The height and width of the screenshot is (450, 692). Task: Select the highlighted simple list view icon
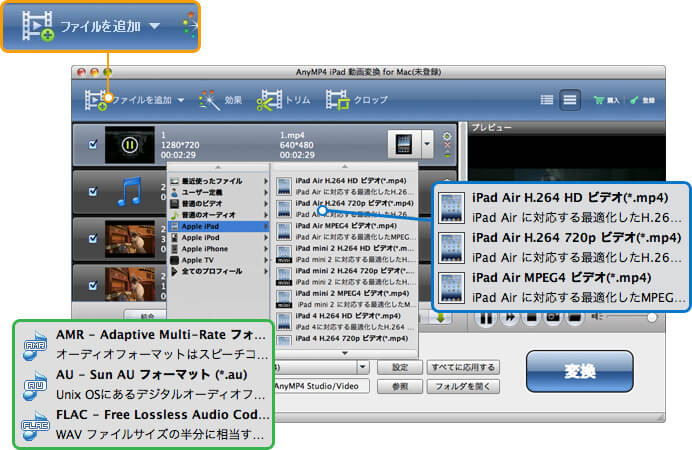[x=569, y=100]
